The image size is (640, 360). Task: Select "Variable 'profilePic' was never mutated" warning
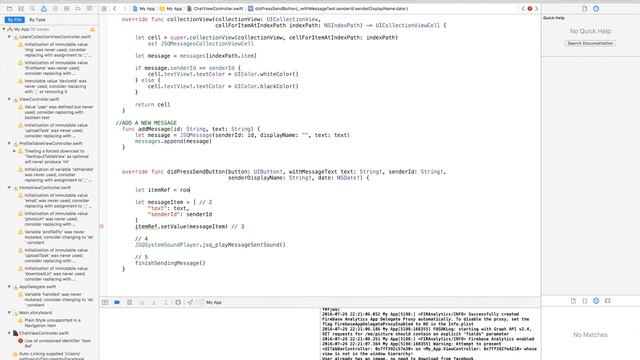[55, 237]
